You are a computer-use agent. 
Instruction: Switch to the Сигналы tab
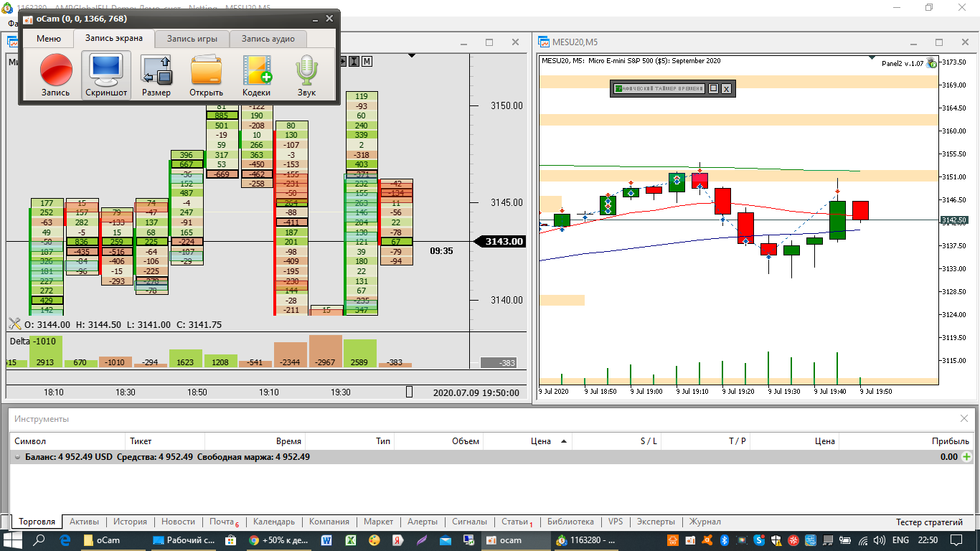tap(469, 522)
